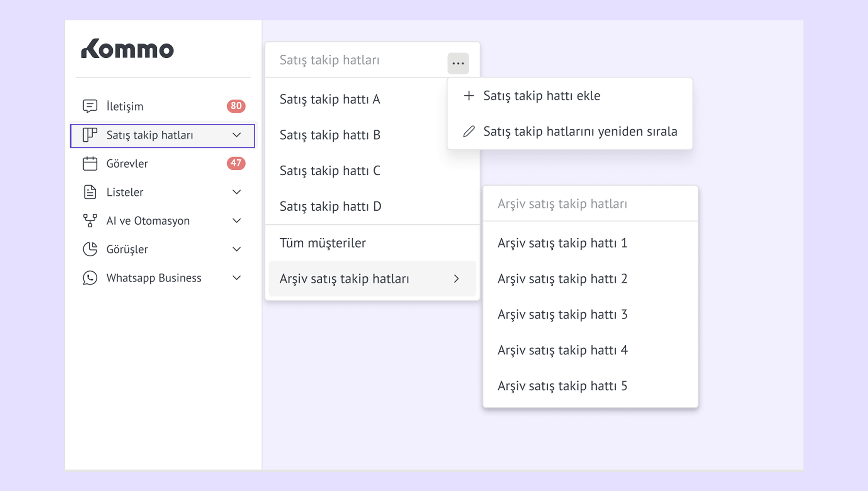868x491 pixels.
Task: Expand the Whatsapp Business chevron
Action: coord(237,278)
